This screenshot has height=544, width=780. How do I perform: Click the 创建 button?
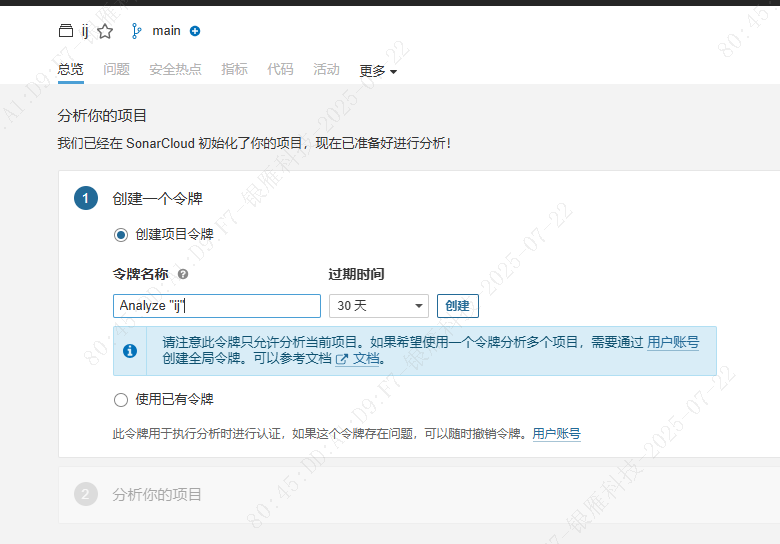[x=458, y=306]
